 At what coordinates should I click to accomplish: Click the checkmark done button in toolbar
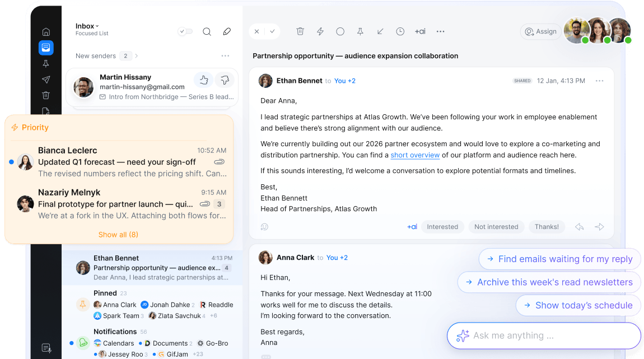tap(272, 31)
